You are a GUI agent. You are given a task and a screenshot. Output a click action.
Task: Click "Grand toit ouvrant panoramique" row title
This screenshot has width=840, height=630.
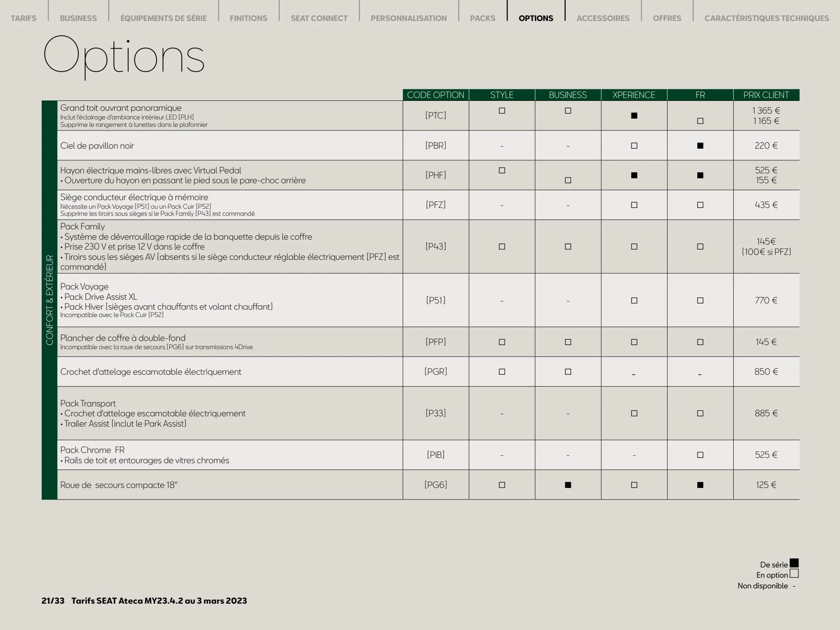[x=121, y=108]
